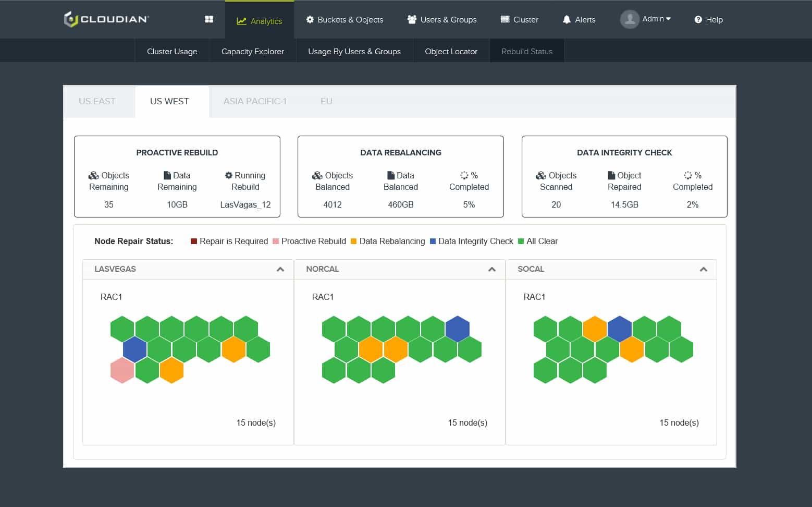Click the LasVagas_12 running rebuild value

coord(245,204)
